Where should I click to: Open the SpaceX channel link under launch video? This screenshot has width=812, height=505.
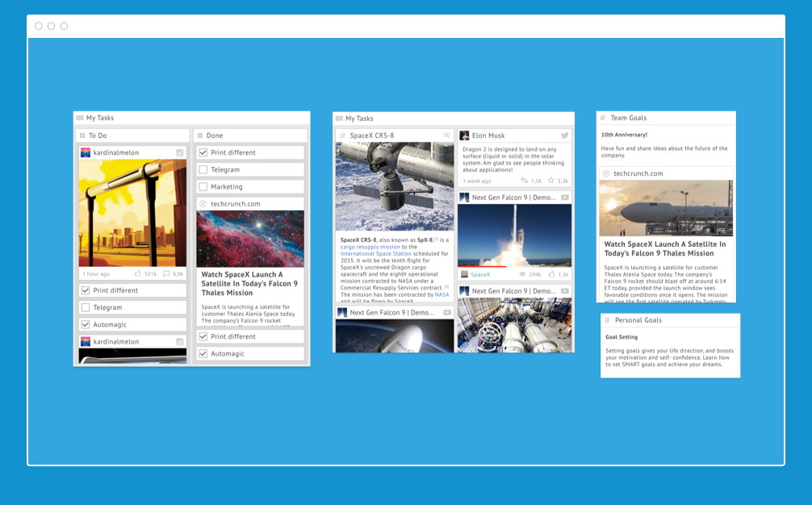click(x=480, y=274)
